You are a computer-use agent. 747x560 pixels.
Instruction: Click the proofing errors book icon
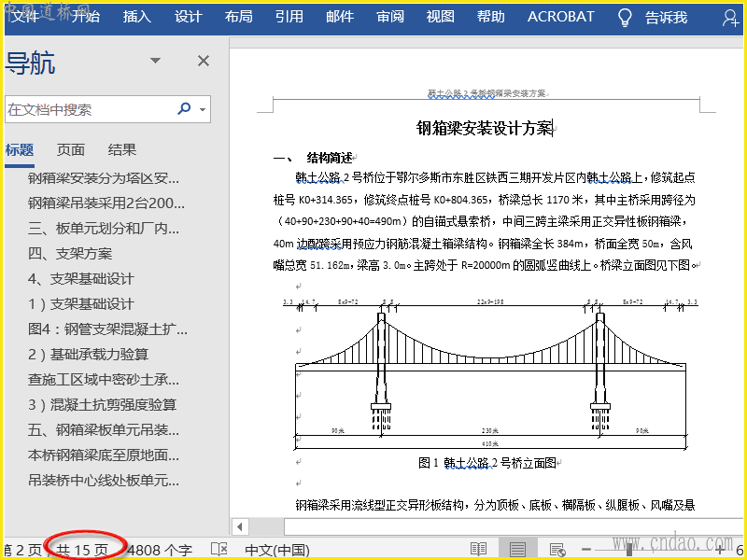tap(219, 550)
